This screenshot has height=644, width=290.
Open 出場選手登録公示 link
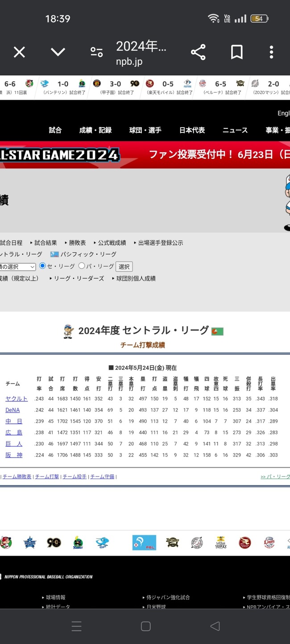click(161, 243)
